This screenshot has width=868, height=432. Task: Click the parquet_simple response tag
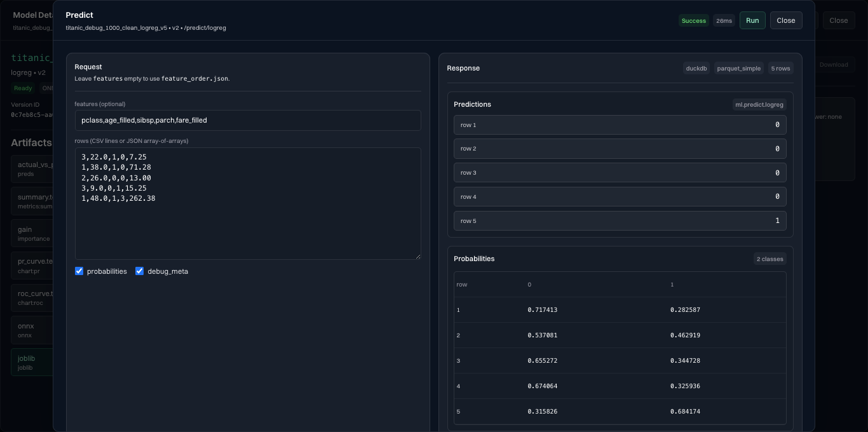tap(738, 68)
